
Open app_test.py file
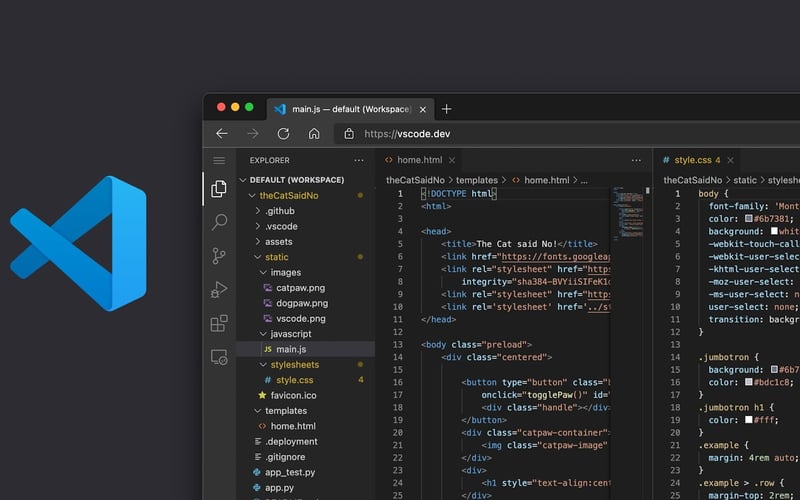[x=290, y=472]
